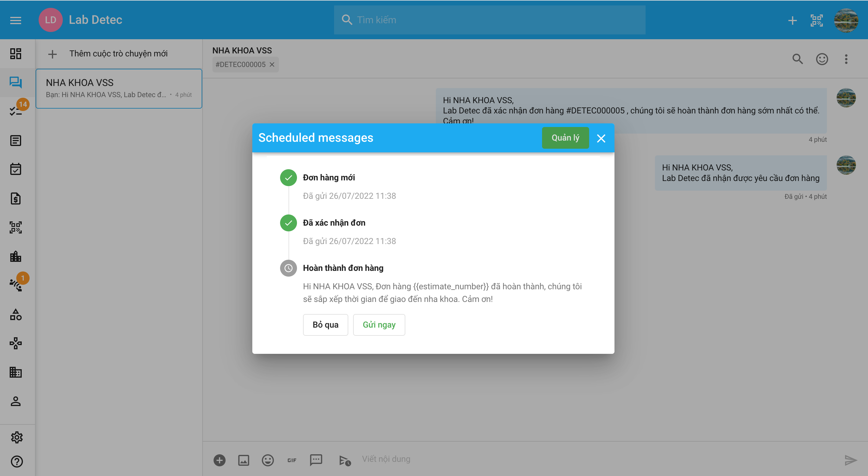Open the office building icon in sidebar
This screenshot has width=868, height=476.
[x=15, y=372]
